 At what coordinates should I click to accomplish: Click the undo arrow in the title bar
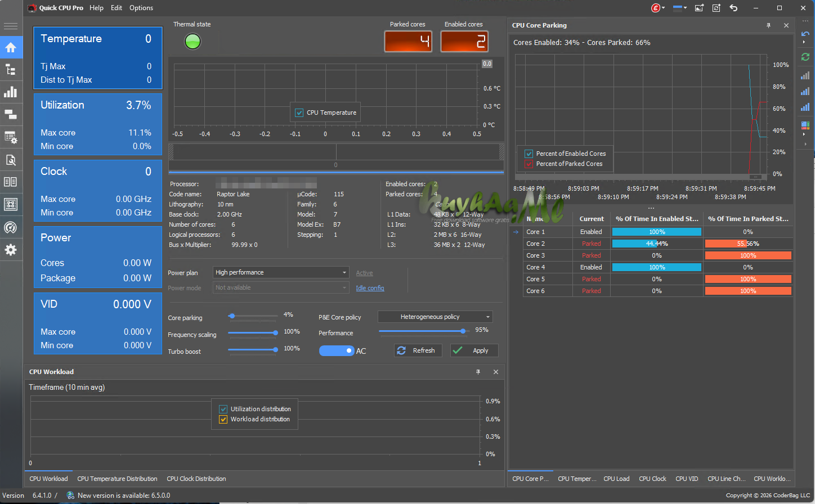[733, 8]
